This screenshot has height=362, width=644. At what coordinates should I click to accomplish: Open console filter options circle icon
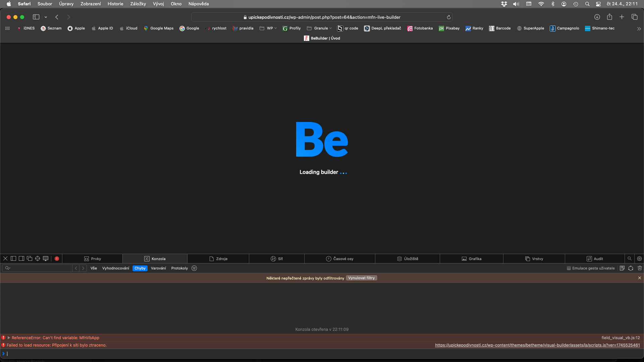pos(194,268)
